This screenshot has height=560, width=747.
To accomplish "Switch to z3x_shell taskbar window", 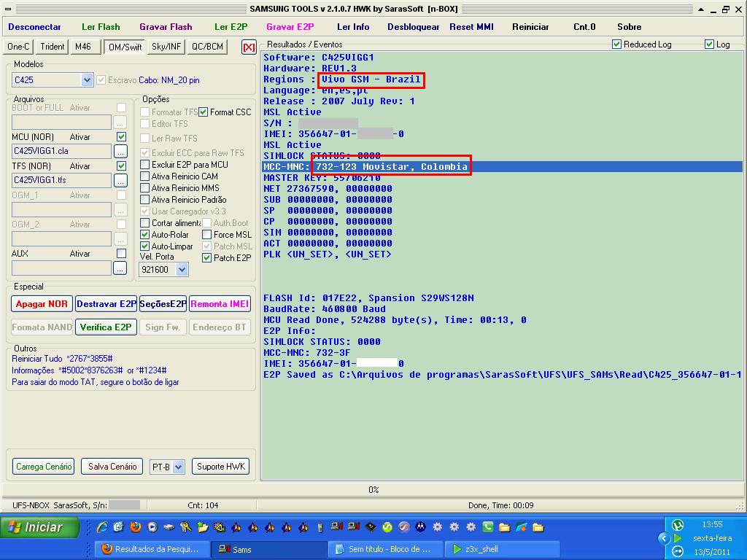I will click(x=502, y=549).
